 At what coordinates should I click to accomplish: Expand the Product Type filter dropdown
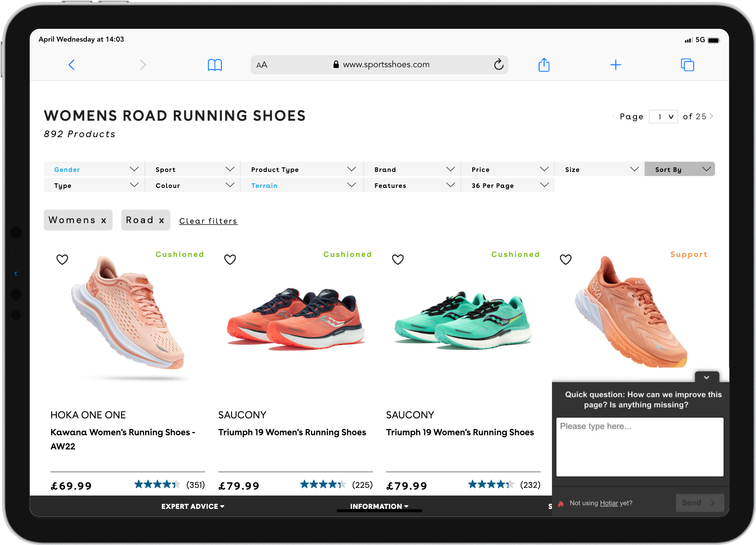[302, 169]
